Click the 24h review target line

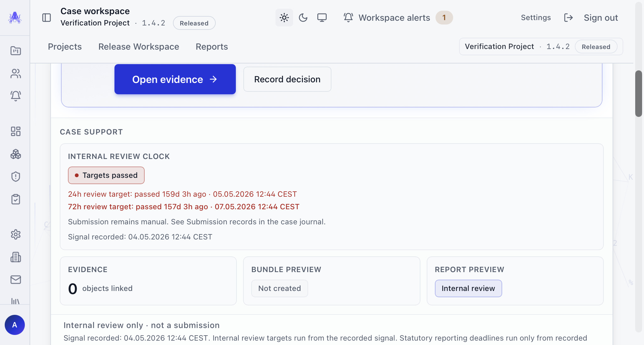coord(182,194)
